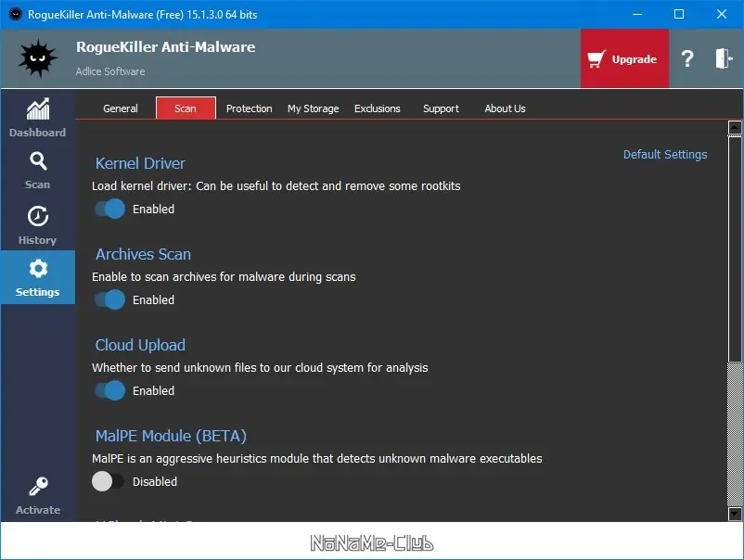Image resolution: width=744 pixels, height=560 pixels.
Task: Turn off the Archives Scan toggle
Action: (x=109, y=299)
